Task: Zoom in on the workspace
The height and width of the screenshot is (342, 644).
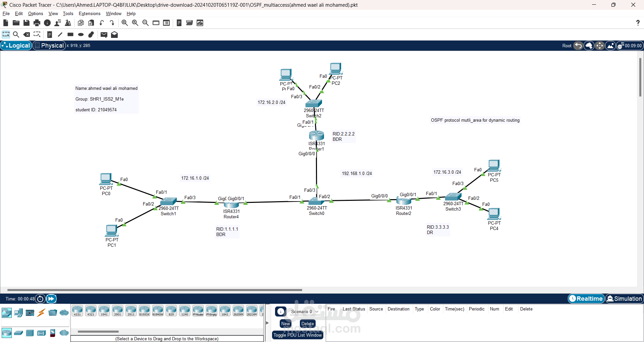Action: 124,23
